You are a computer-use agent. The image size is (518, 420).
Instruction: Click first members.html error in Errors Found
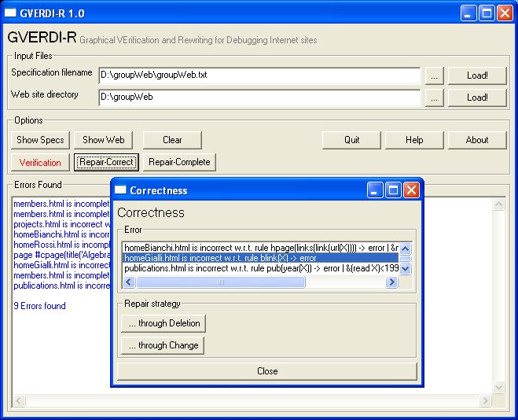pyautogui.click(x=61, y=204)
